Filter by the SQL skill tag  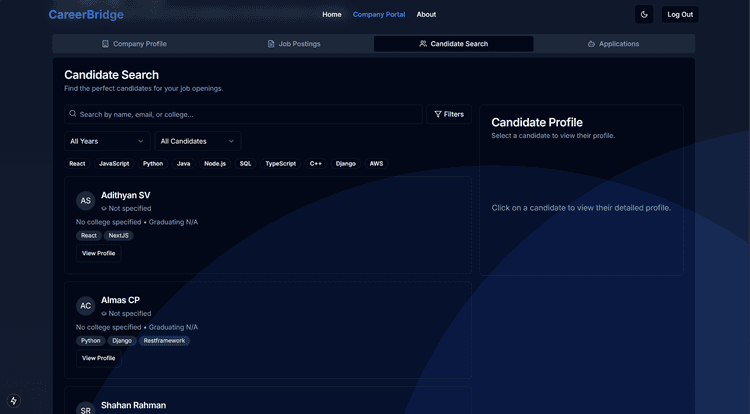coord(245,163)
